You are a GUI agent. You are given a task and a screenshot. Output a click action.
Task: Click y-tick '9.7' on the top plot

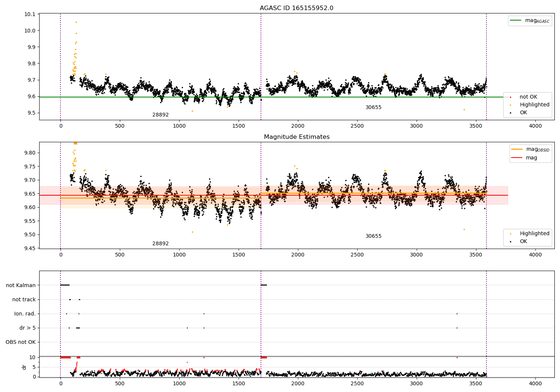[x=32, y=80]
